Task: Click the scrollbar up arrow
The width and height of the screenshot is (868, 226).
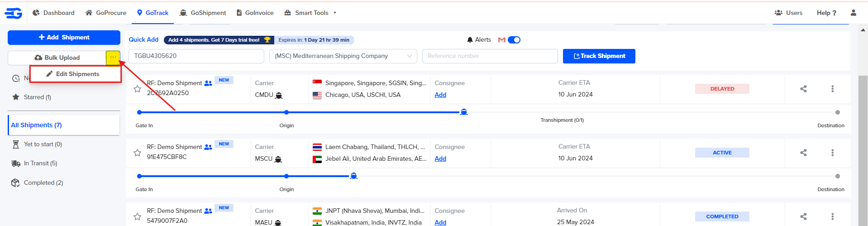Action: click(863, 30)
